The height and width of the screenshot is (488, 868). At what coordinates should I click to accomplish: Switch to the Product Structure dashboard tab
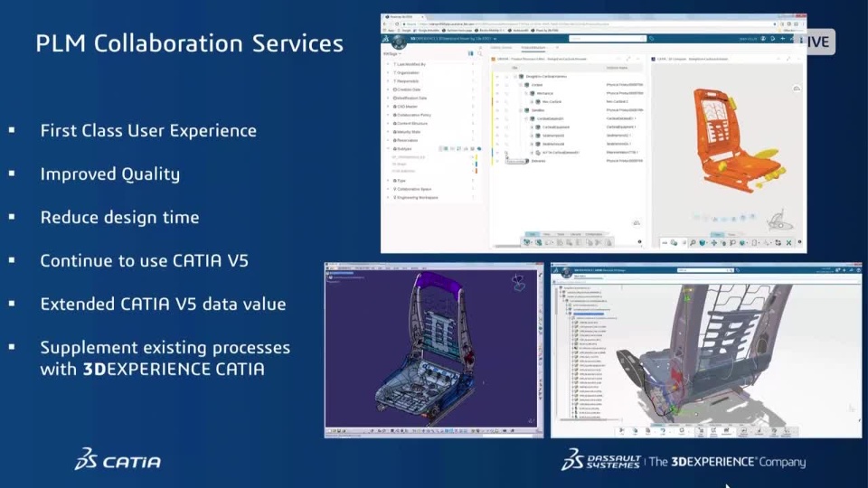[533, 48]
